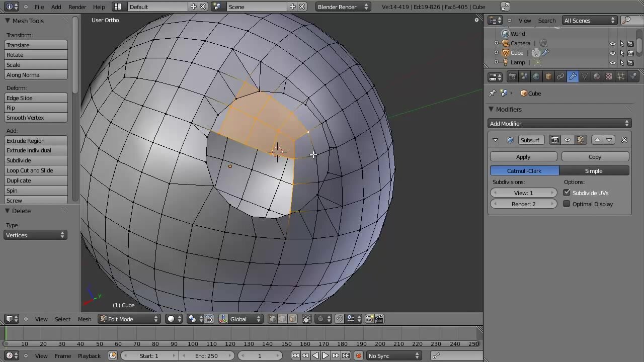The image size is (644, 362).
Task: Open the Add Modifier dropdown
Action: tap(559, 123)
